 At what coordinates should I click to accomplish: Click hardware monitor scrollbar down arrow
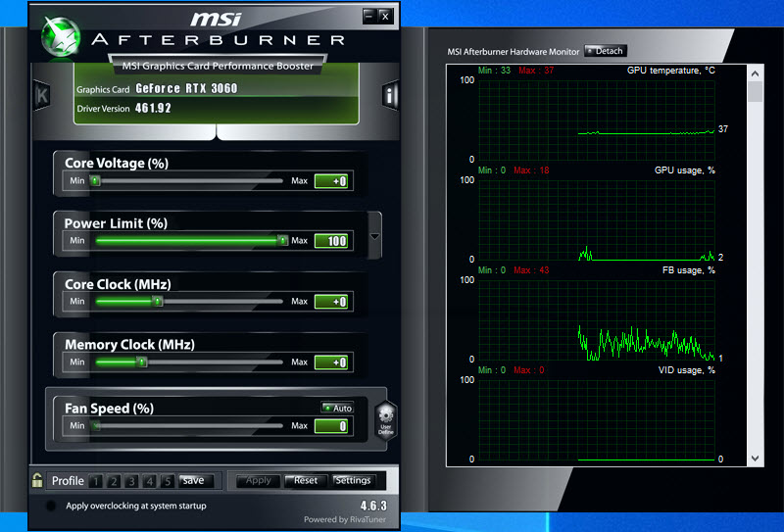(755, 458)
